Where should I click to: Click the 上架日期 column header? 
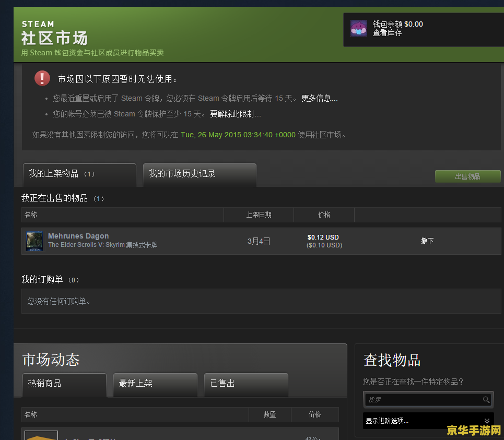coord(259,215)
